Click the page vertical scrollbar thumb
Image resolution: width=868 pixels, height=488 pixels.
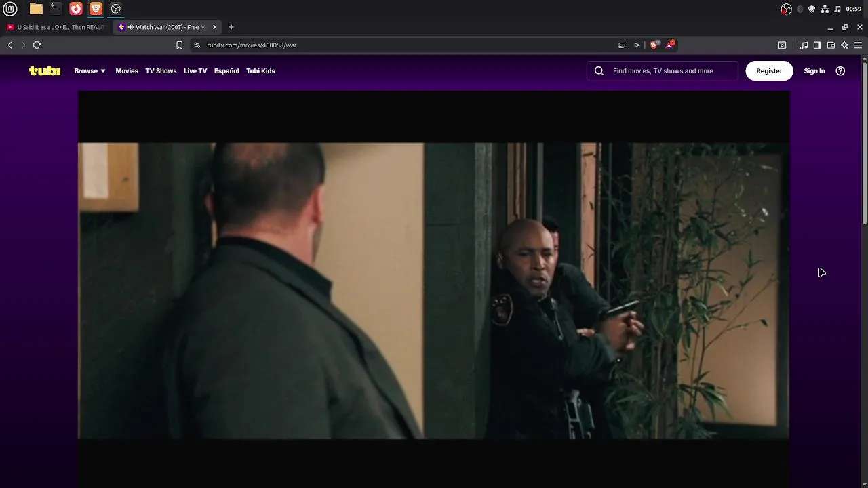(x=865, y=143)
